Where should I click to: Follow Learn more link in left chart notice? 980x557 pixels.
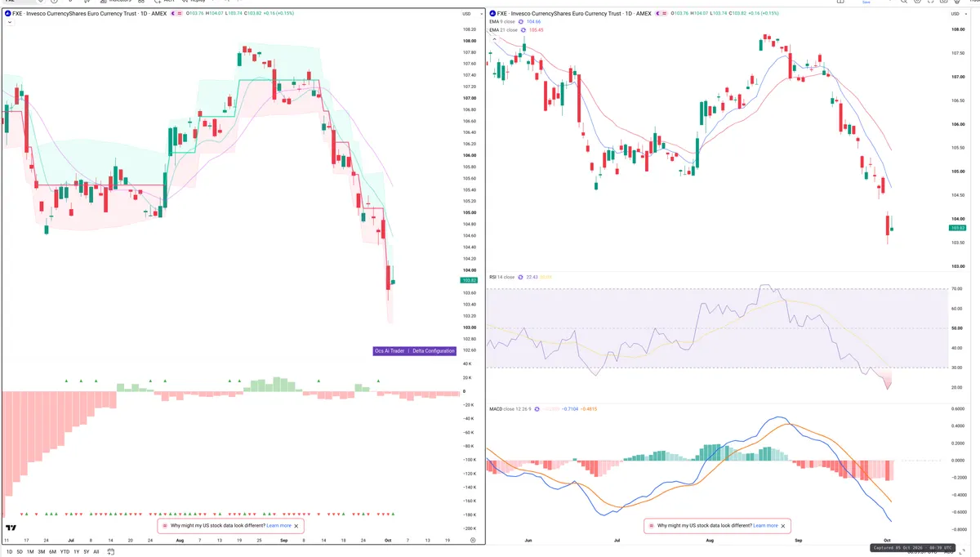(x=278, y=526)
